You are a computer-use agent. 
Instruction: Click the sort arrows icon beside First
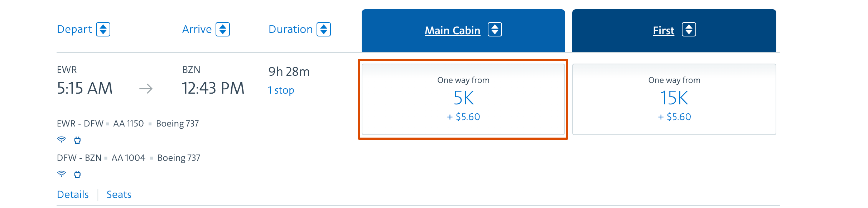tap(689, 30)
